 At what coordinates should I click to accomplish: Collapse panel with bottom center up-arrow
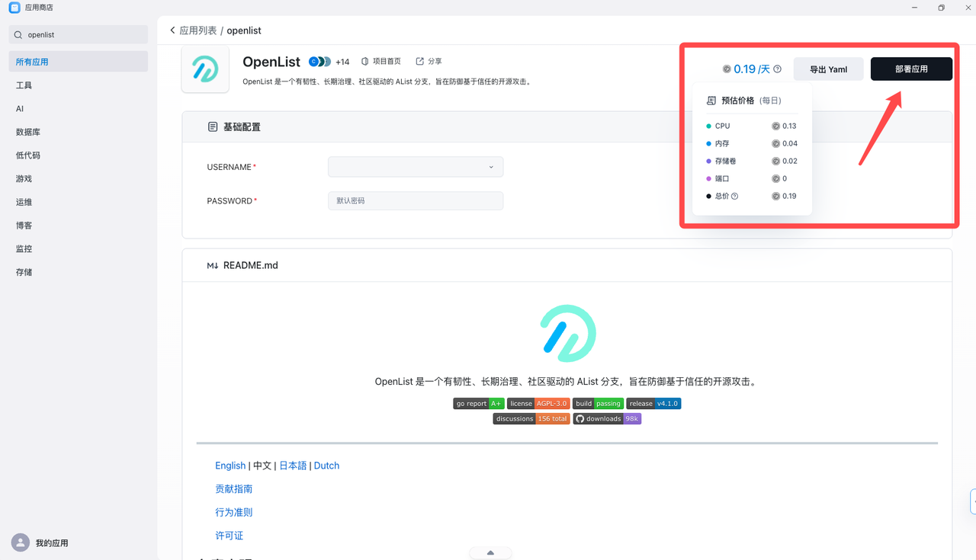tap(490, 553)
